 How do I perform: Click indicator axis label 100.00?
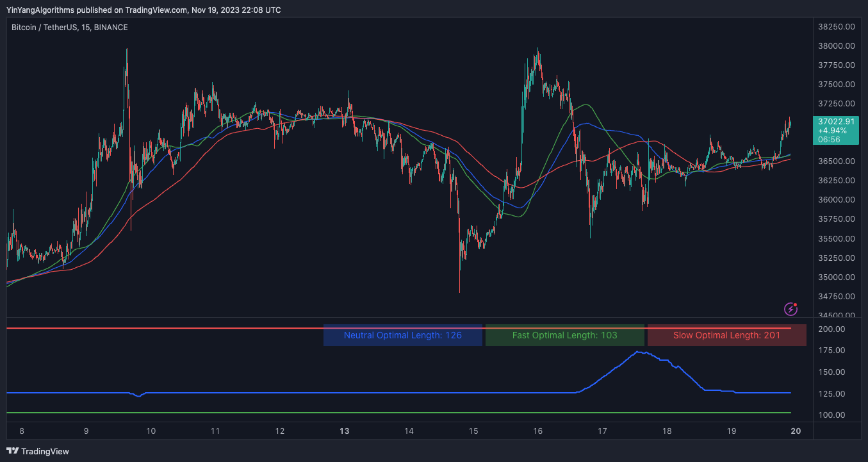(x=831, y=415)
